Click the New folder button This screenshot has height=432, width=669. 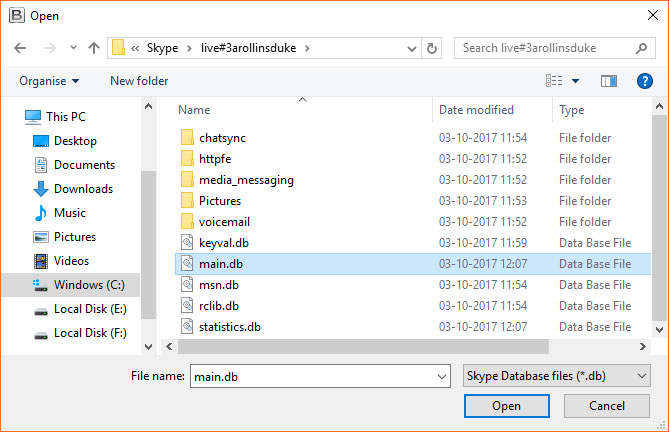(139, 81)
